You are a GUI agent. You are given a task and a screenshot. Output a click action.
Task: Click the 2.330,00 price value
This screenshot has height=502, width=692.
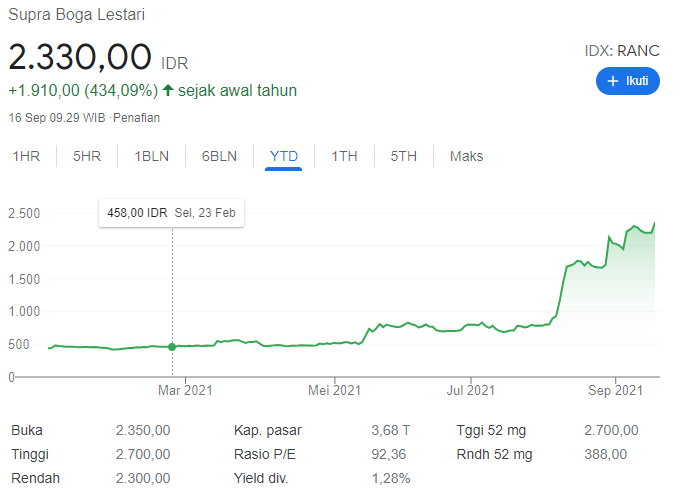click(x=80, y=57)
